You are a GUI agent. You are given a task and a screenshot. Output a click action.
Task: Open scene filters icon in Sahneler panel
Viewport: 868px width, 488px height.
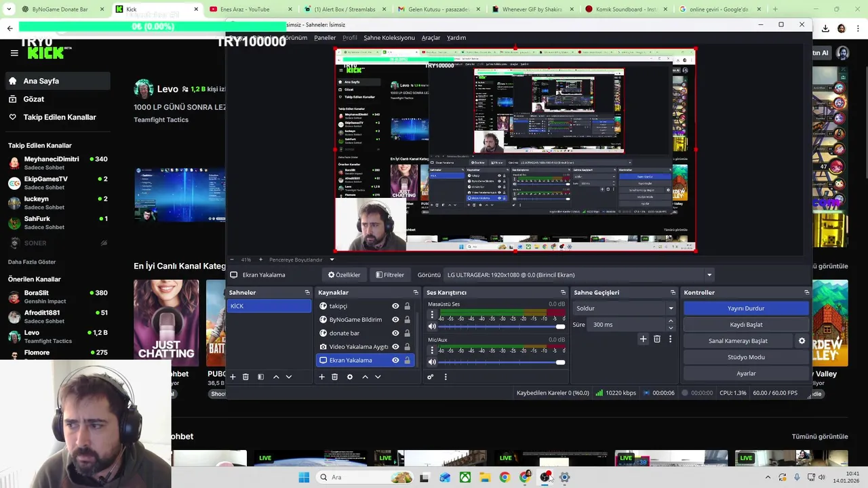260,377
